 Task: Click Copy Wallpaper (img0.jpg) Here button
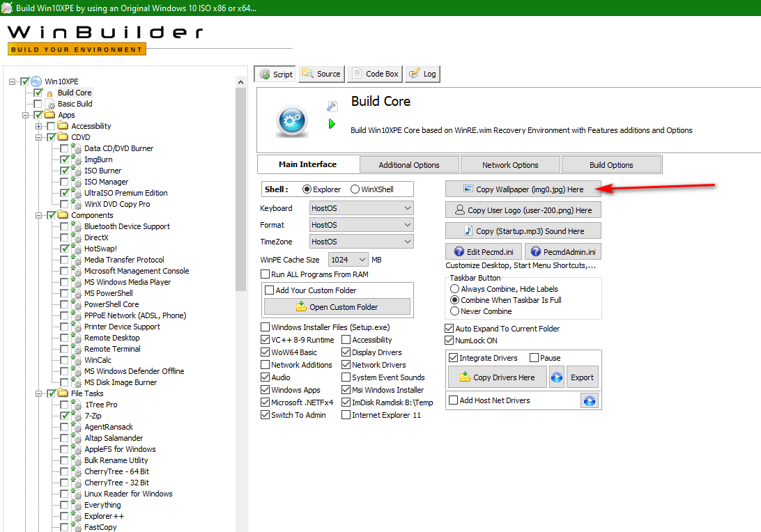(x=523, y=189)
